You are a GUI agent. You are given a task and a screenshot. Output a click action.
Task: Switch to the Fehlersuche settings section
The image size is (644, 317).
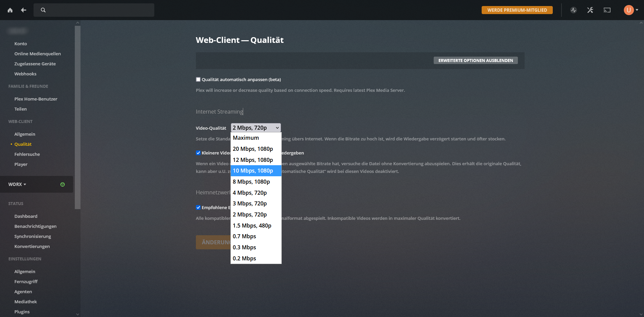pos(27,154)
